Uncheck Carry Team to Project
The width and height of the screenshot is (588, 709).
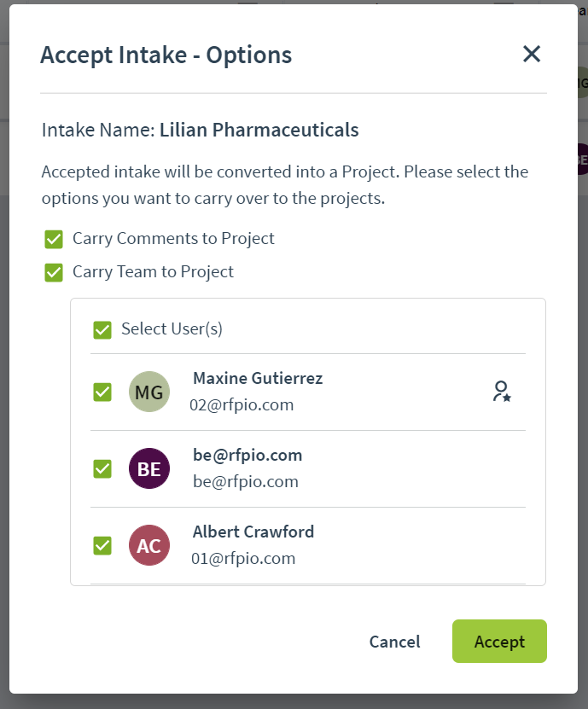[x=54, y=273]
